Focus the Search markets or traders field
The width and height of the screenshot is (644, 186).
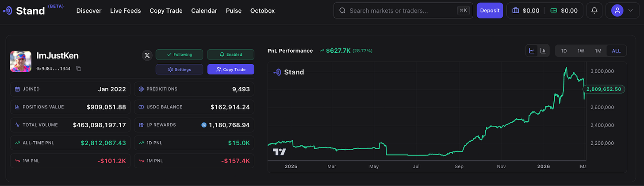(403, 11)
